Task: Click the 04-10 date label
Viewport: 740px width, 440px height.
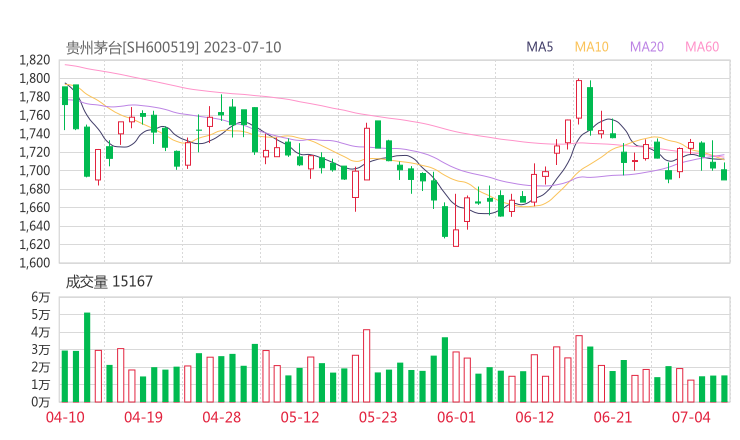Action: click(65, 417)
